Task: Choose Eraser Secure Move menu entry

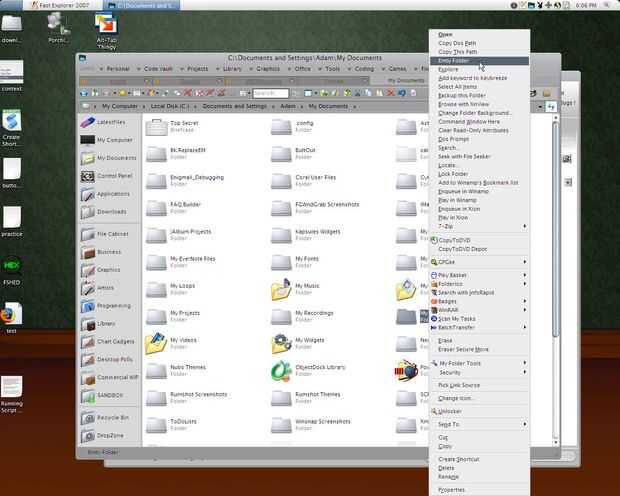Action: tap(479, 349)
